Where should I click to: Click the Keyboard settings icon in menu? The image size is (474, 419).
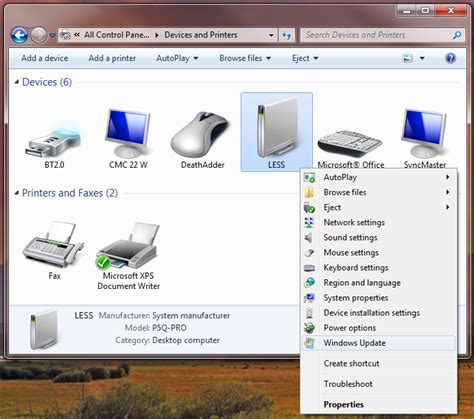point(309,268)
